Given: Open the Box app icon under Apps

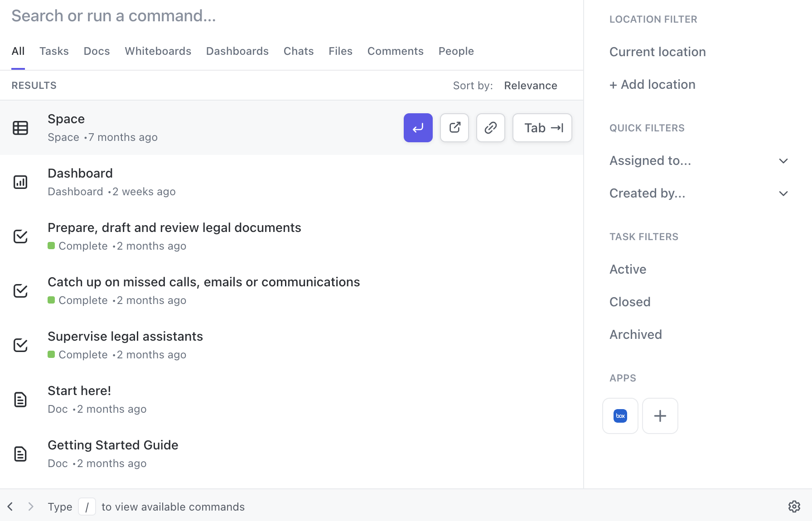Looking at the screenshot, I should tap(620, 415).
